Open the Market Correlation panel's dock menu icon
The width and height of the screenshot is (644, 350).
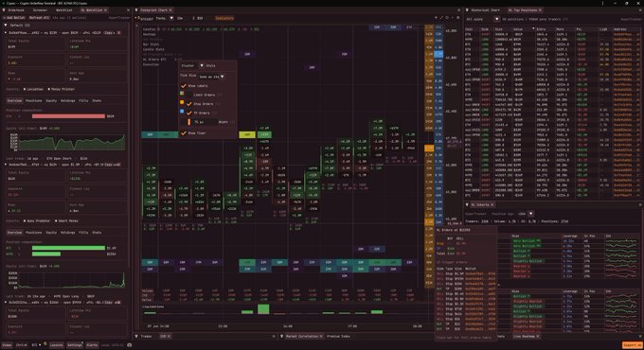pyautogui.click(x=282, y=336)
